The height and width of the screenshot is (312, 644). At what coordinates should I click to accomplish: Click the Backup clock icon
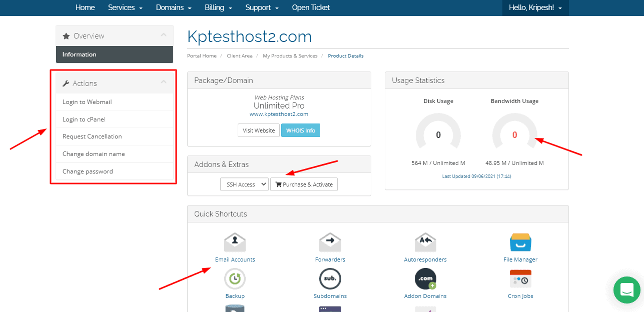pyautogui.click(x=235, y=279)
